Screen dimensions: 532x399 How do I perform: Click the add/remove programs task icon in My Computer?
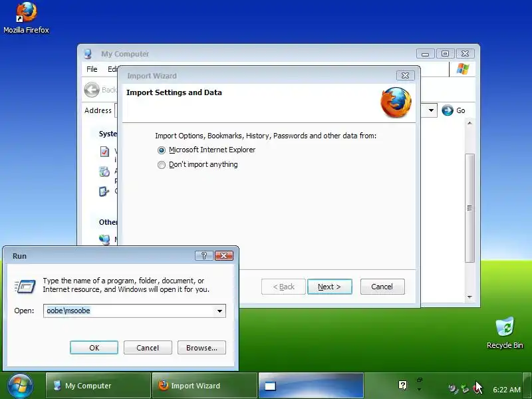coord(104,172)
